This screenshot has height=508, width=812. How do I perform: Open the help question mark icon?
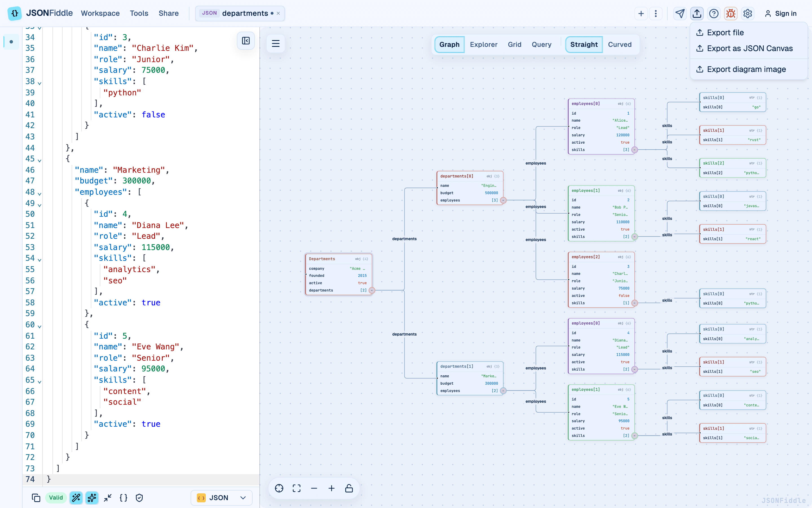(714, 14)
